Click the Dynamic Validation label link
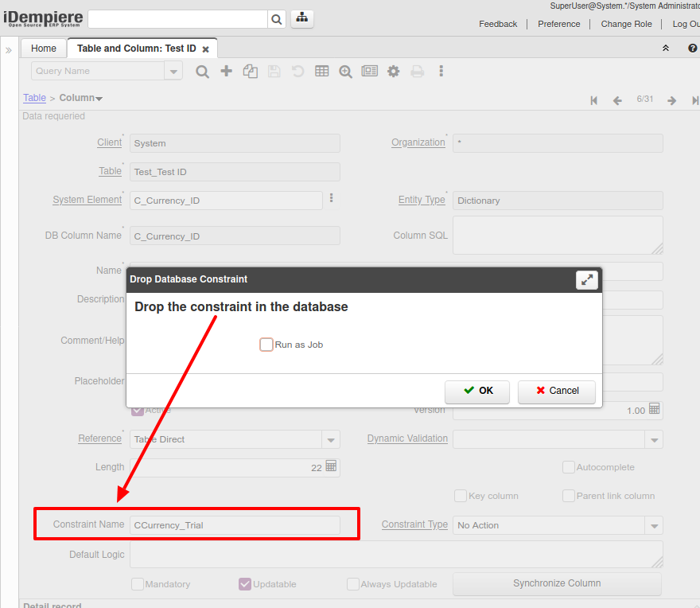 pos(407,438)
